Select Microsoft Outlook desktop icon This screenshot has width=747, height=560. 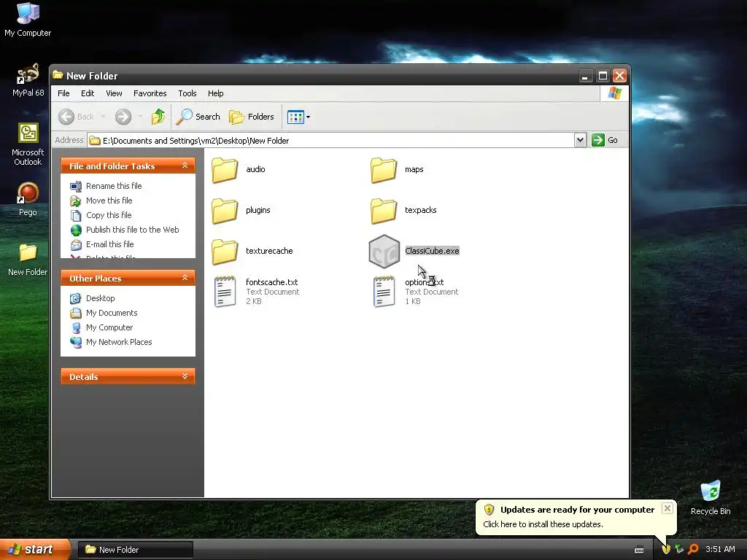[28, 144]
